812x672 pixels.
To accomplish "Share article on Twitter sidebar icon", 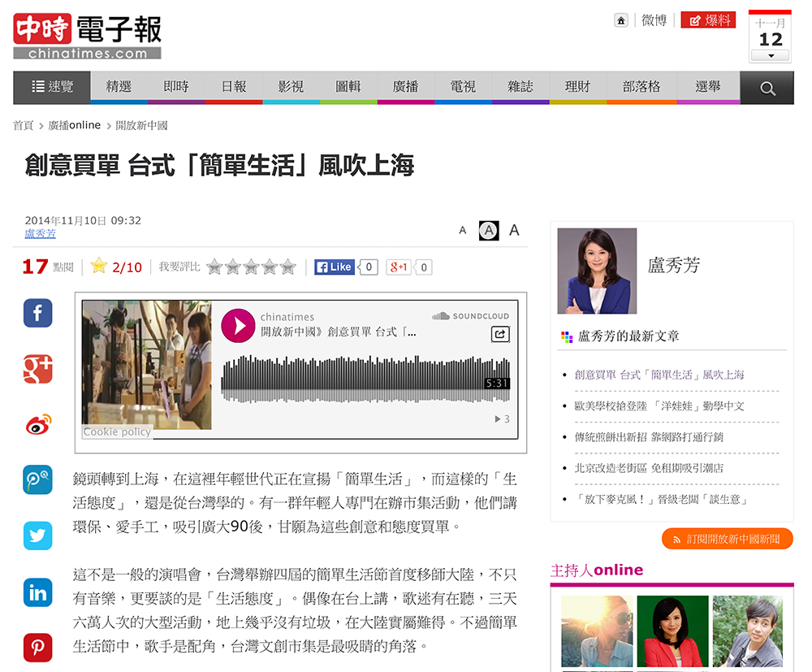I will (38, 535).
